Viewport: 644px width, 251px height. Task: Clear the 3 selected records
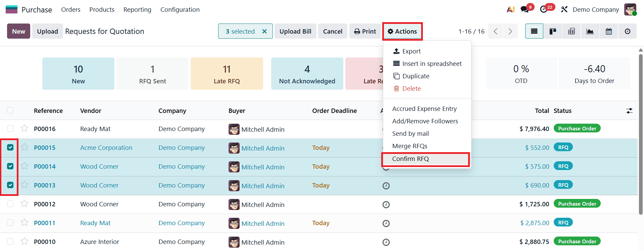coord(264,31)
